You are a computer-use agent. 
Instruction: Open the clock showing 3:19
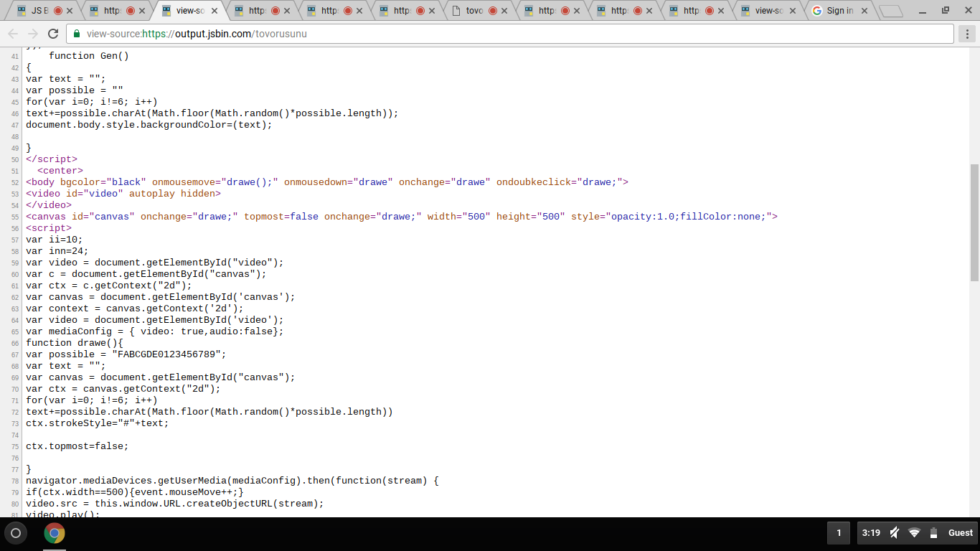pos(871,533)
